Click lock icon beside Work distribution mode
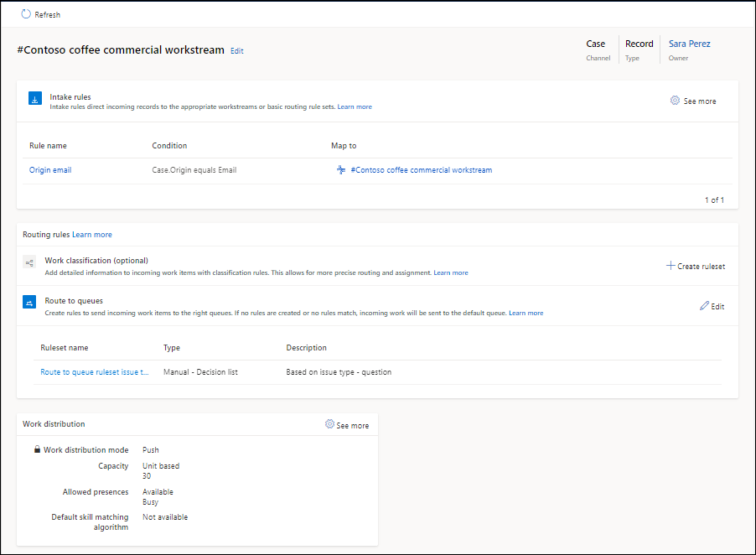The height and width of the screenshot is (555, 756). tap(36, 449)
